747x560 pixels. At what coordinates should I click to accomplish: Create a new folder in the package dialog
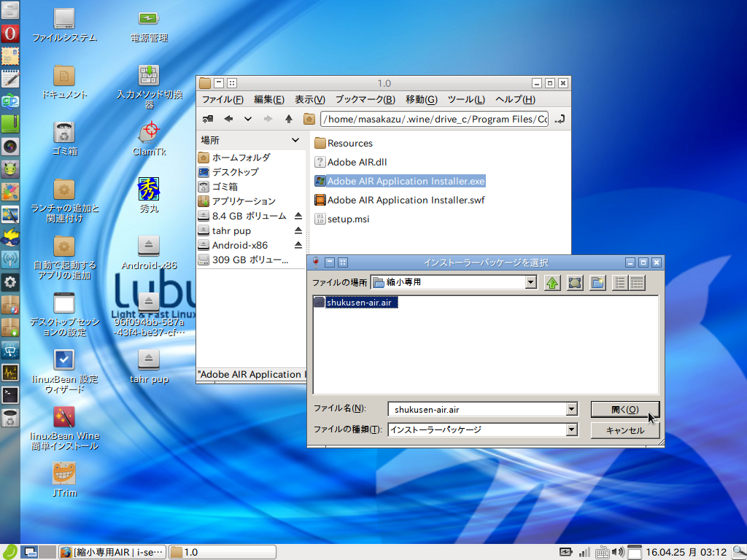click(597, 283)
